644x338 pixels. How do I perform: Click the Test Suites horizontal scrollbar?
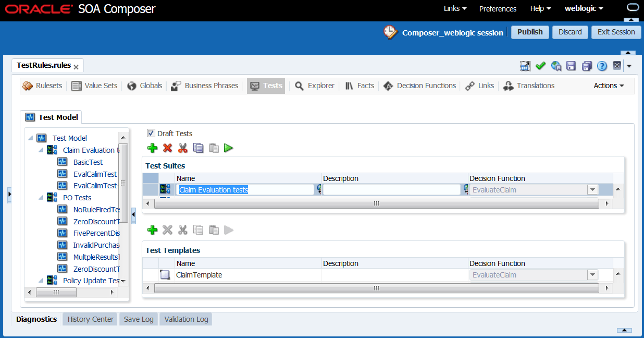(x=377, y=204)
